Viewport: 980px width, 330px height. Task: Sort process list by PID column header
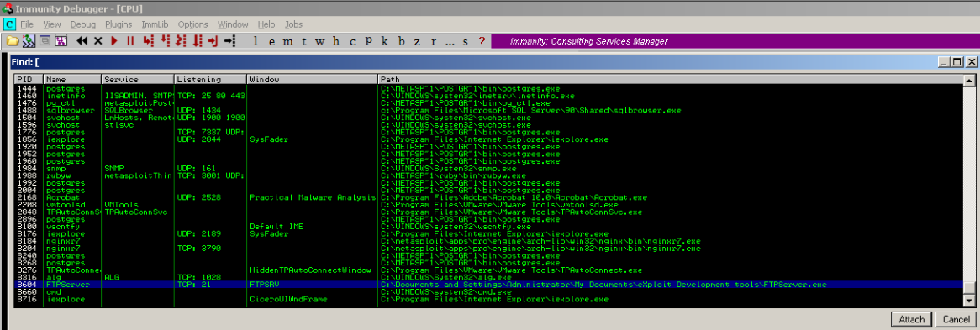(x=29, y=80)
